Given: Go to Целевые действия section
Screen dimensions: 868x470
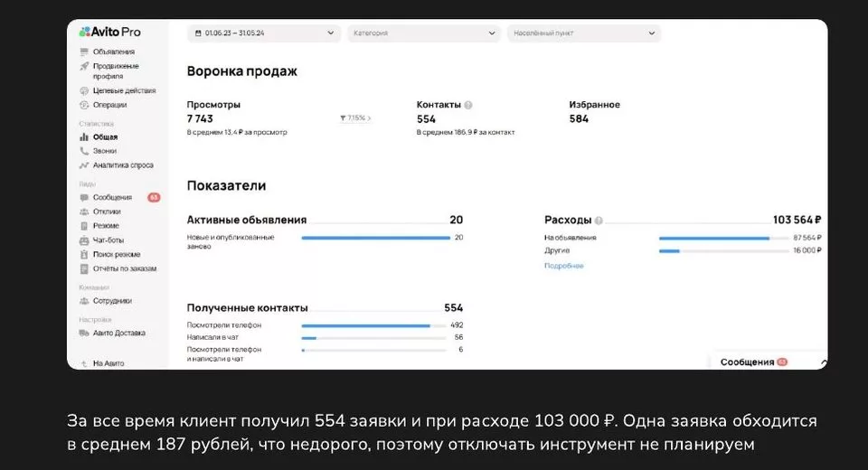Looking at the screenshot, I should pos(124,90).
